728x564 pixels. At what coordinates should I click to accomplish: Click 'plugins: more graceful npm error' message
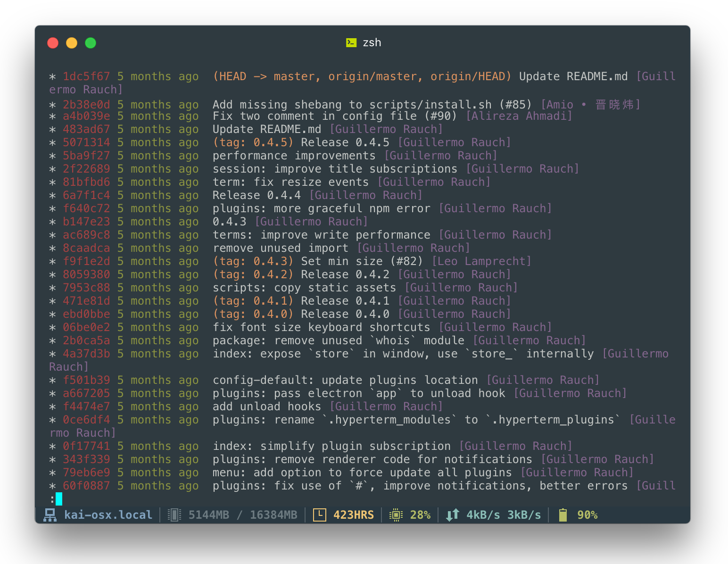point(322,208)
